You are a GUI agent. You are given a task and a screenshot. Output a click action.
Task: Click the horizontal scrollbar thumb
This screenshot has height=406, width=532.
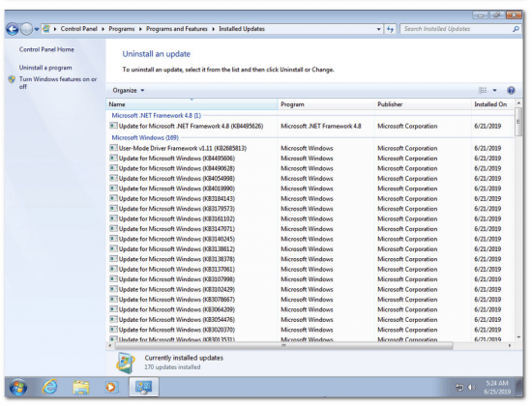pyautogui.click(x=284, y=346)
